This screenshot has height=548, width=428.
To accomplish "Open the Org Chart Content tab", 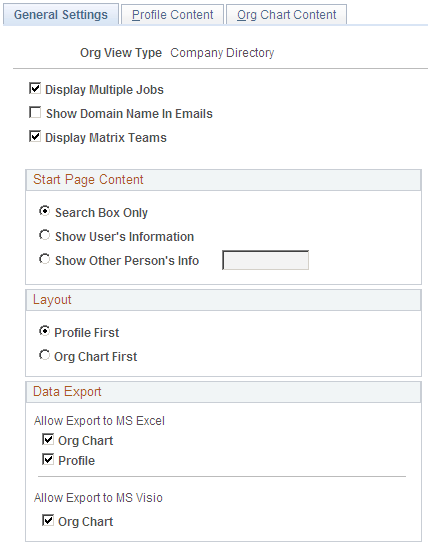I will pyautogui.click(x=286, y=15).
